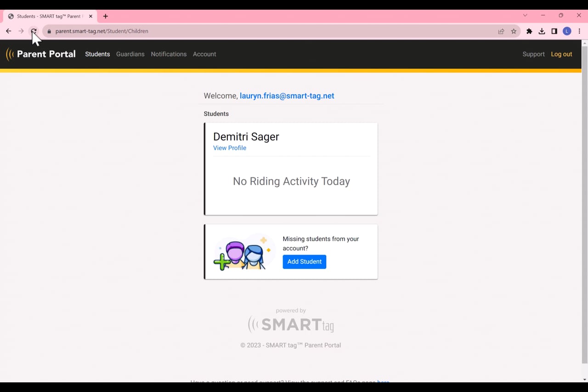Select the Students - SMART tag browser tab
The image size is (588, 392).
tap(50, 16)
